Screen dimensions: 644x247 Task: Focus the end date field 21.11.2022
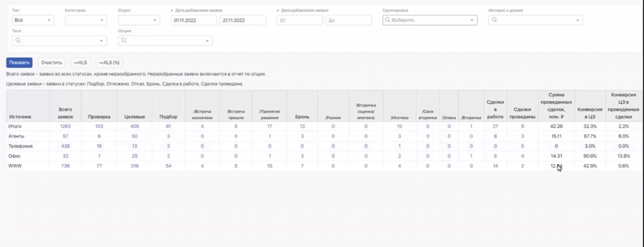click(243, 20)
